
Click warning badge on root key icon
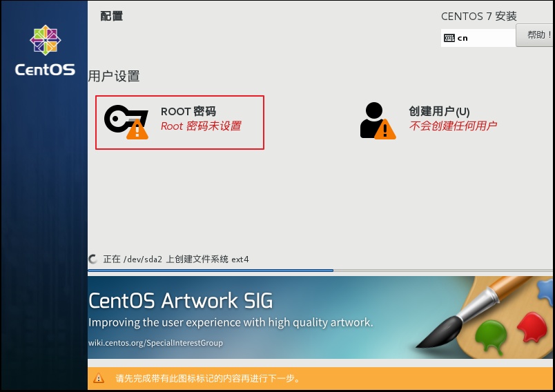[x=137, y=129]
